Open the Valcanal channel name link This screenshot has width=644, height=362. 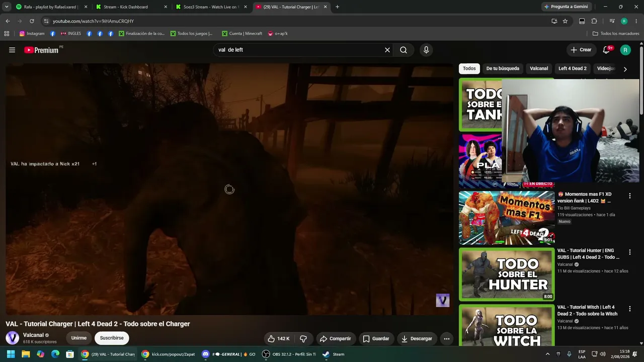33,335
